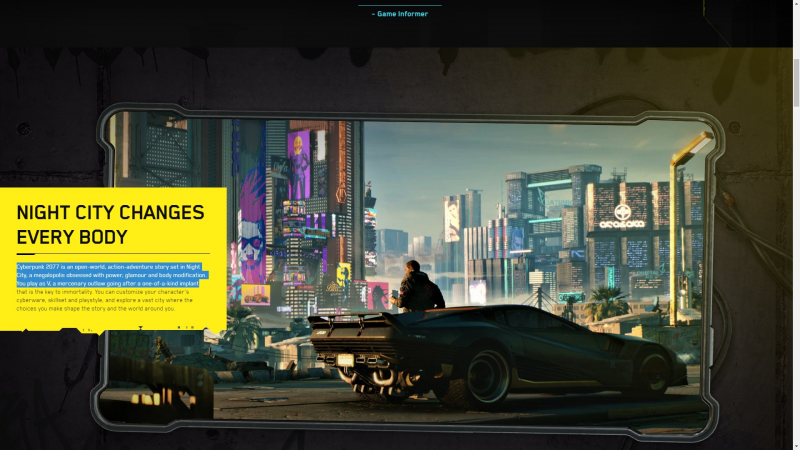The height and width of the screenshot is (450, 800).
Task: Click the scrollbar down arrow
Action: (795, 444)
